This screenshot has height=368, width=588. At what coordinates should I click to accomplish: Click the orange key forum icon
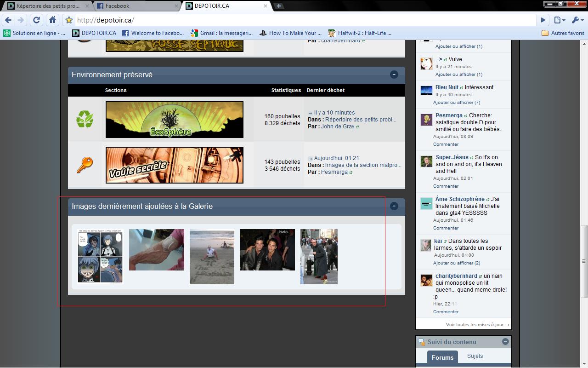pyautogui.click(x=85, y=165)
